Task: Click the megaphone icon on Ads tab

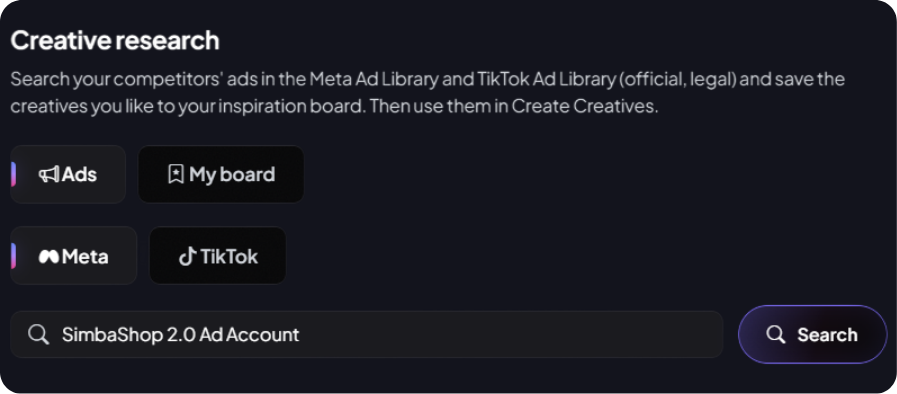Action: (49, 174)
